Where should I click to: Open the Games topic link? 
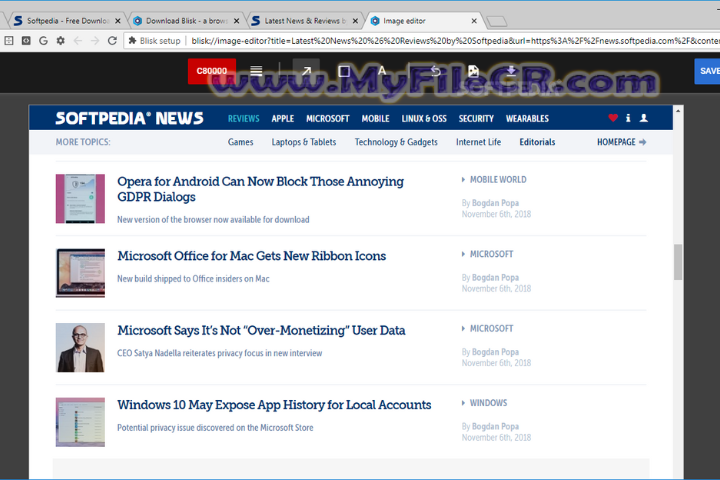(240, 142)
